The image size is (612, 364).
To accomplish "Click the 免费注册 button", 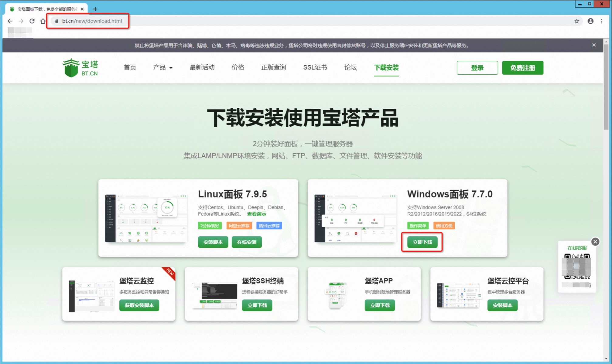I will (522, 68).
